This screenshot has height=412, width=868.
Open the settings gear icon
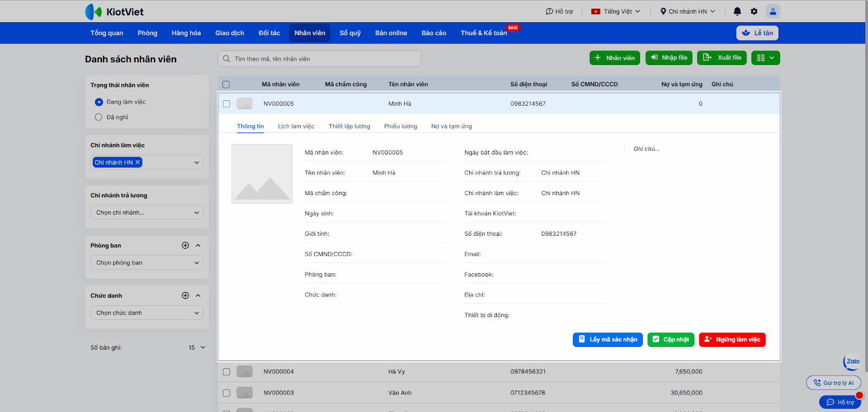pos(754,11)
